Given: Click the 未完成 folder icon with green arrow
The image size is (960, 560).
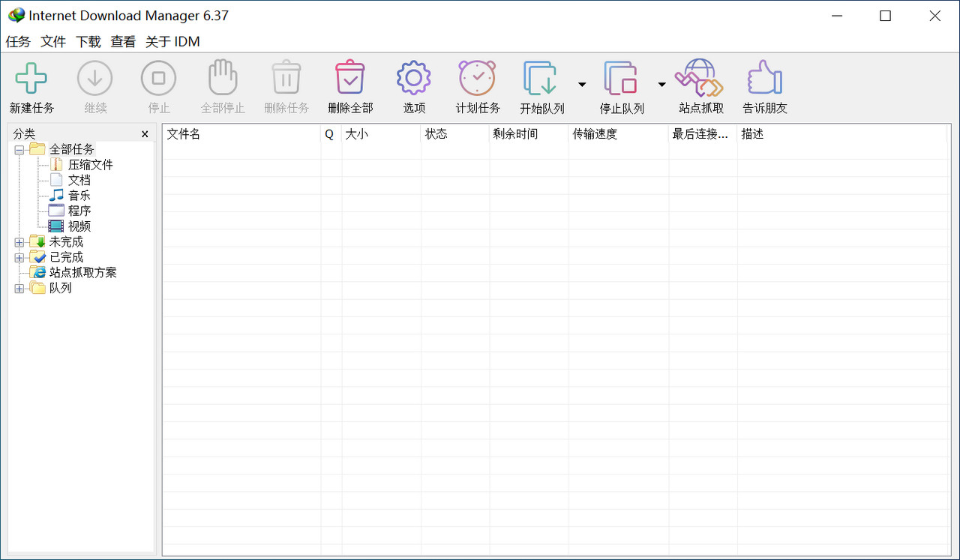Looking at the screenshot, I should [x=37, y=241].
